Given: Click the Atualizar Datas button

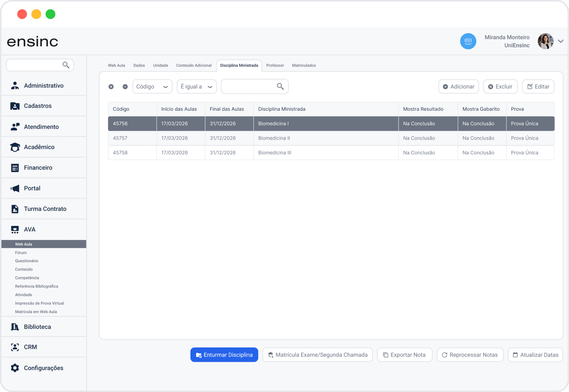Looking at the screenshot, I should [x=535, y=355].
